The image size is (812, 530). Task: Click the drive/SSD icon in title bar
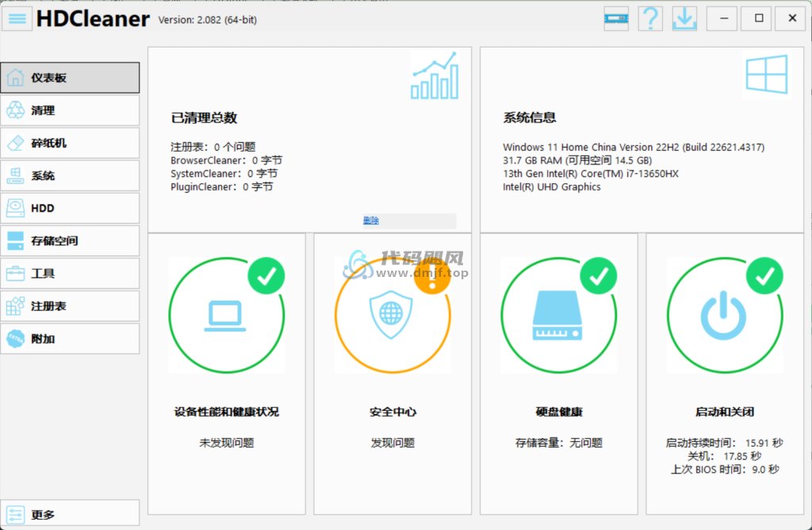(x=616, y=19)
